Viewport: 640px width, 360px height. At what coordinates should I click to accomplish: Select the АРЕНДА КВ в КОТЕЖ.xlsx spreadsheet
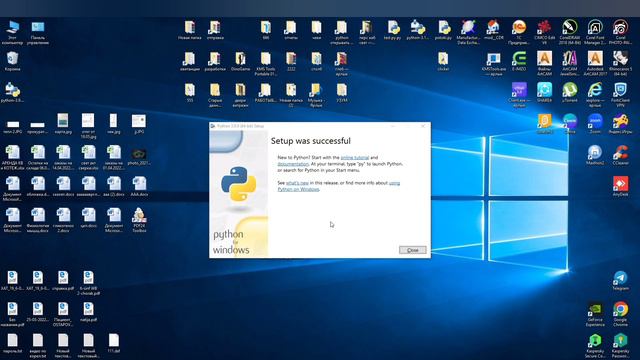(12, 157)
